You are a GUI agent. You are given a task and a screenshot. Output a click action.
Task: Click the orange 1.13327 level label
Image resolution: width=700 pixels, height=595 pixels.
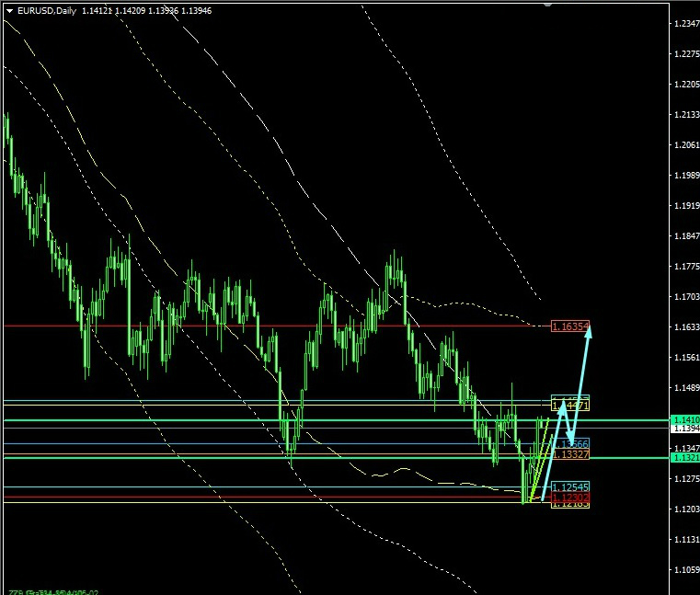click(568, 454)
